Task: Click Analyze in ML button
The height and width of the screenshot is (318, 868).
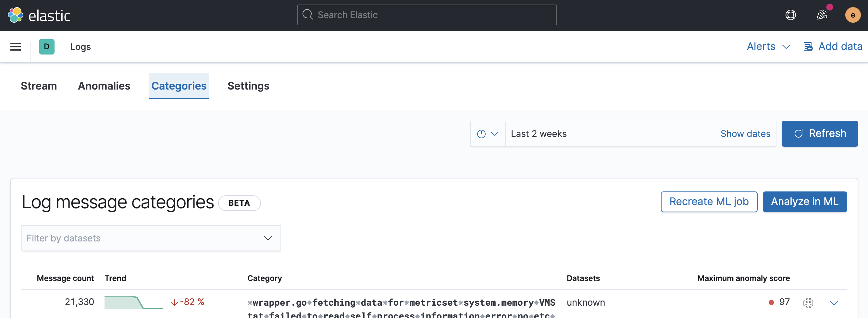Action: 805,202
